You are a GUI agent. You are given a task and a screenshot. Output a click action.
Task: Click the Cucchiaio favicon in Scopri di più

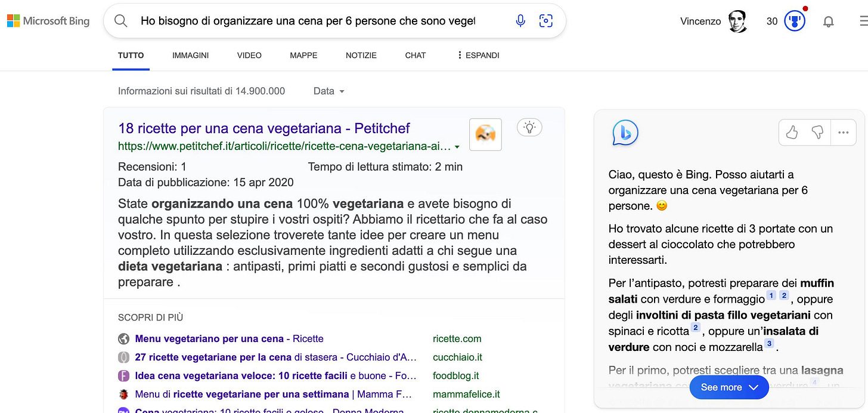click(123, 357)
